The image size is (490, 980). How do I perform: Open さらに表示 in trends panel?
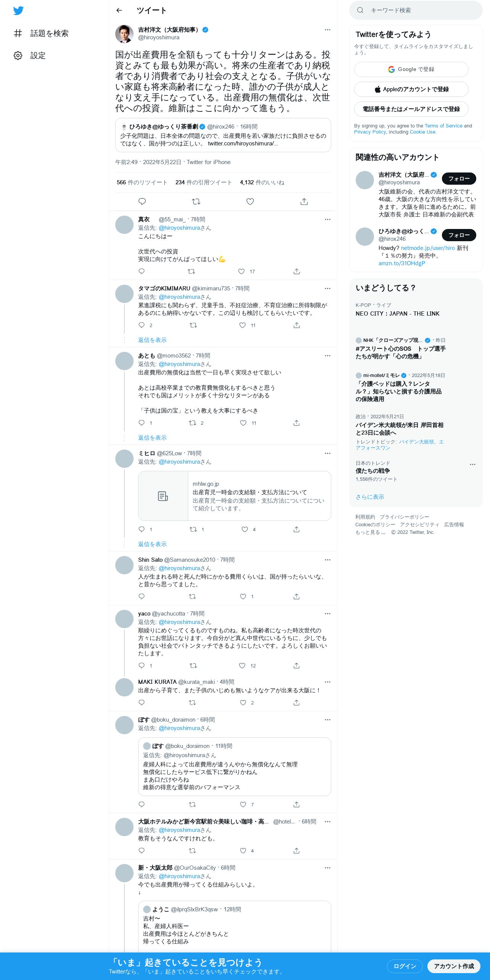(370, 497)
